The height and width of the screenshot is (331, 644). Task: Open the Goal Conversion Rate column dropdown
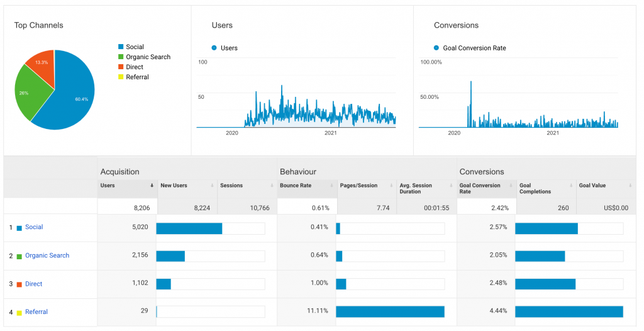pos(511,186)
